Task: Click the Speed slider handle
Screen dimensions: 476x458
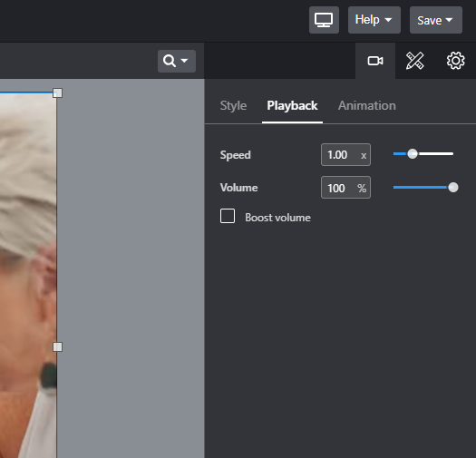Action: (x=413, y=154)
